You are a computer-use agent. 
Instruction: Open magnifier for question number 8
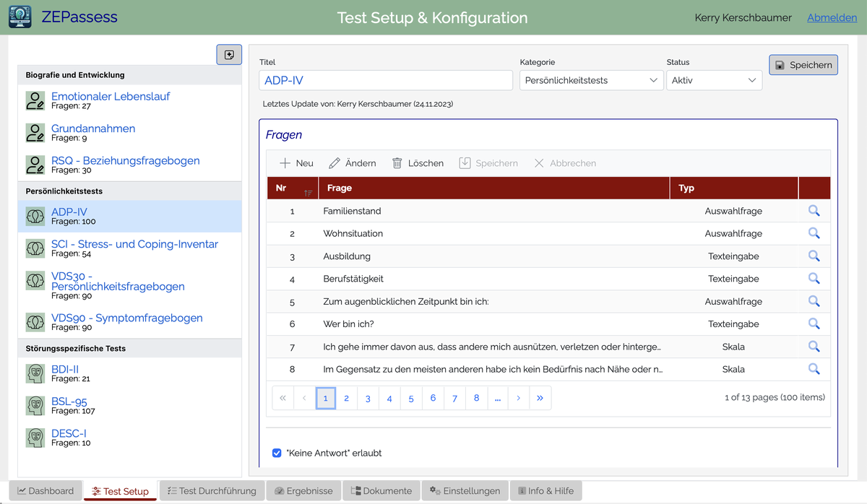pyautogui.click(x=814, y=369)
